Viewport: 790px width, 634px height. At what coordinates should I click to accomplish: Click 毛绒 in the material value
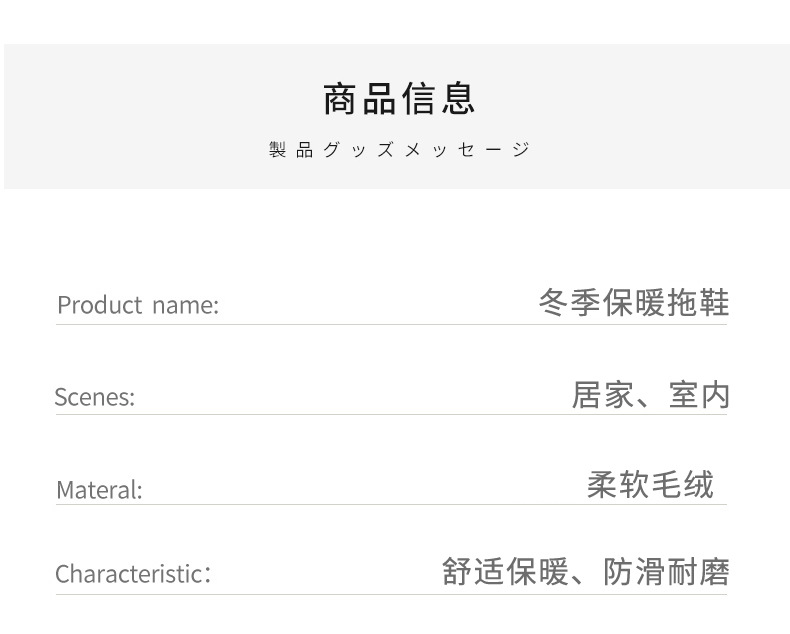682,485
